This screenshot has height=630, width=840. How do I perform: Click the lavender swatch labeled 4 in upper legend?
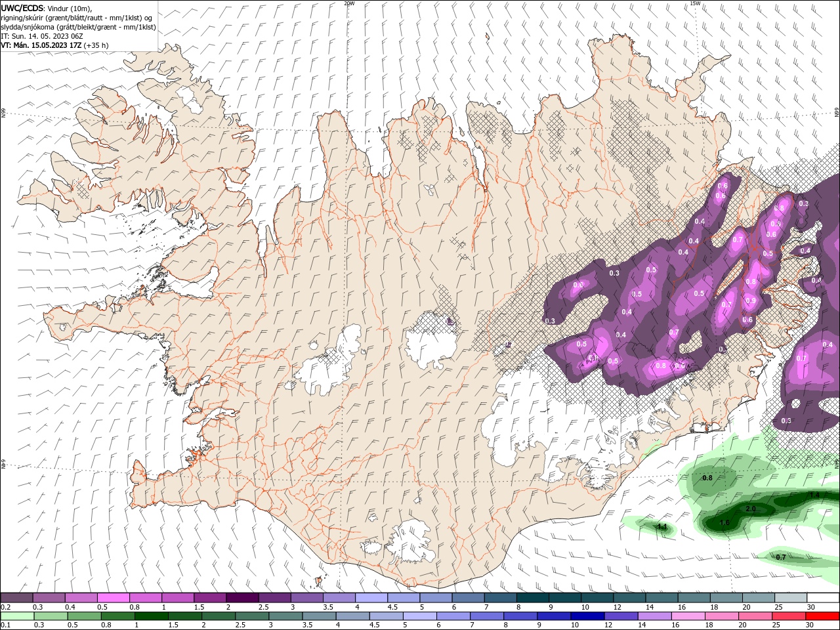pos(371,598)
